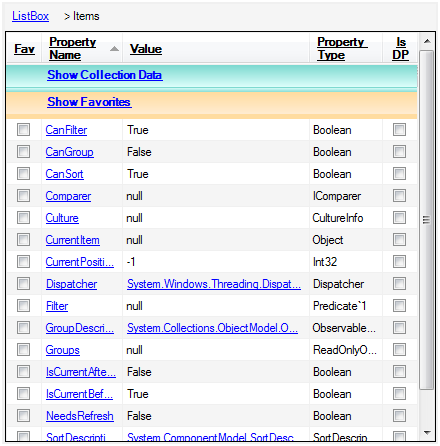The image size is (440, 446).
Task: Open the IsCurrentBef... property link
Action: click(80, 394)
